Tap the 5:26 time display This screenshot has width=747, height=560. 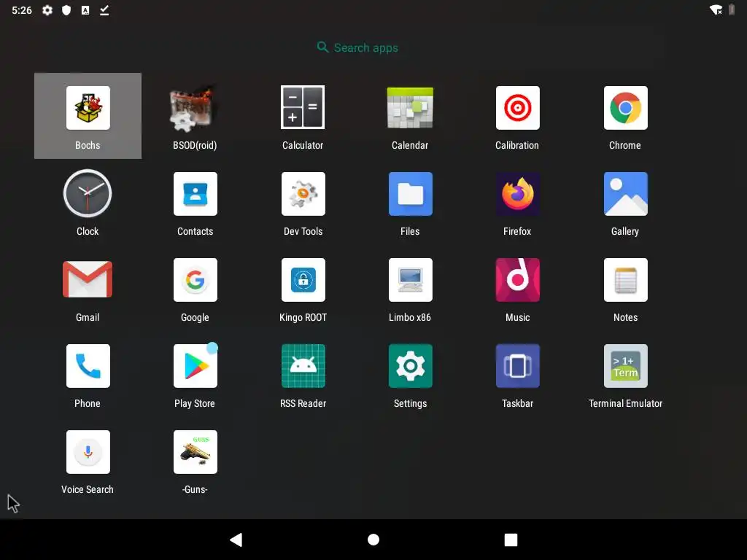22,10
